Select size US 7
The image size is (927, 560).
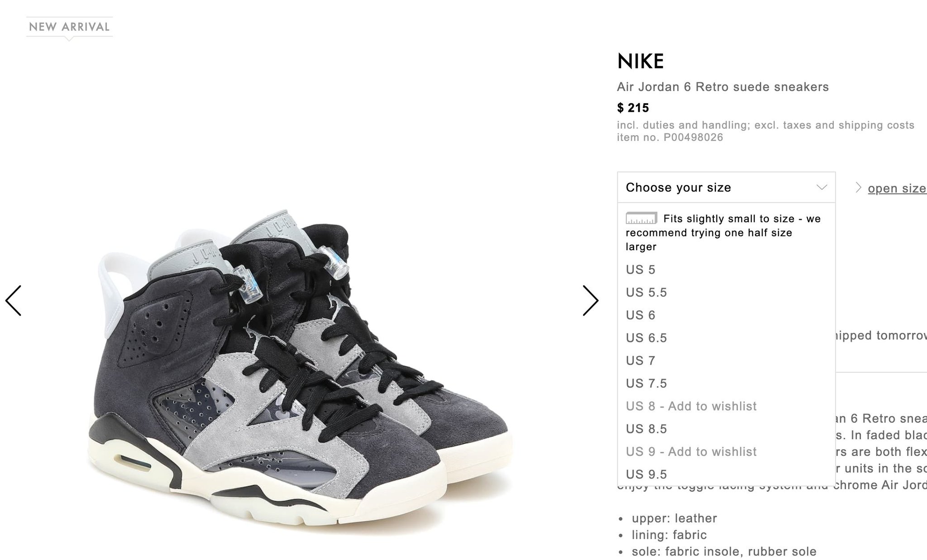point(726,361)
